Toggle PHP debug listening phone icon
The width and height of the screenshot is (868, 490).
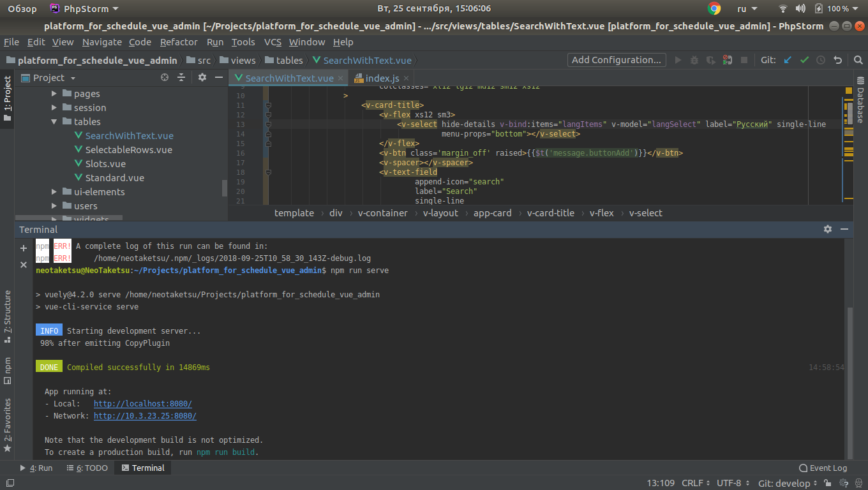click(727, 60)
